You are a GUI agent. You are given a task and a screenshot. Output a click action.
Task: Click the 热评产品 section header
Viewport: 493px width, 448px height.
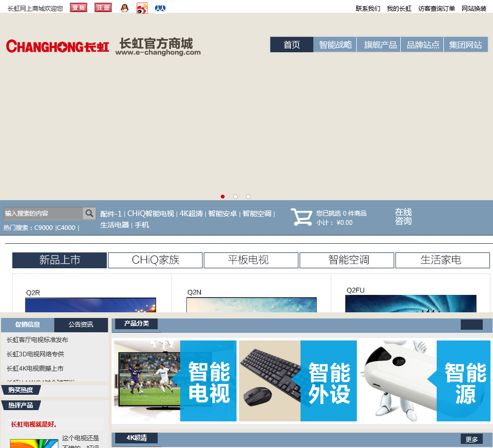point(21,405)
